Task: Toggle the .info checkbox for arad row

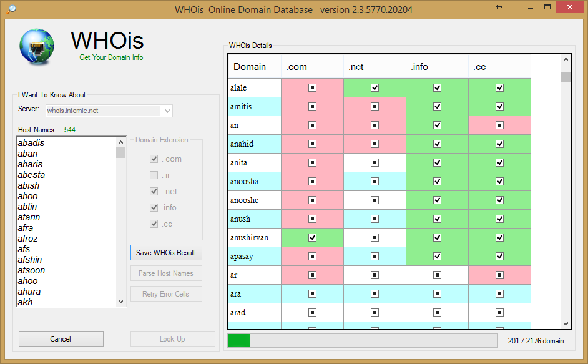Action: tap(437, 313)
